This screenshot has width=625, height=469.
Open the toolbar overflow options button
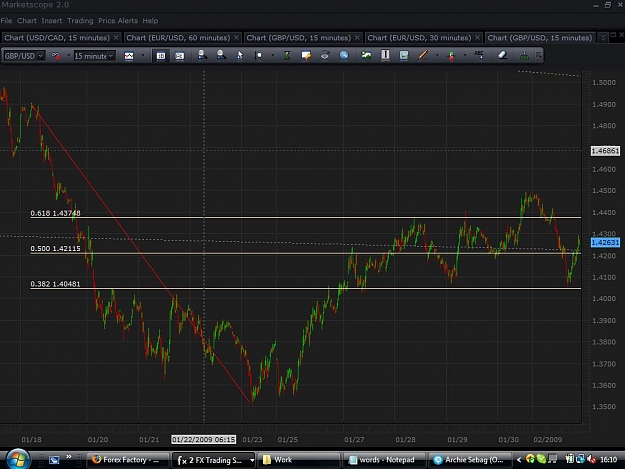click(x=539, y=55)
